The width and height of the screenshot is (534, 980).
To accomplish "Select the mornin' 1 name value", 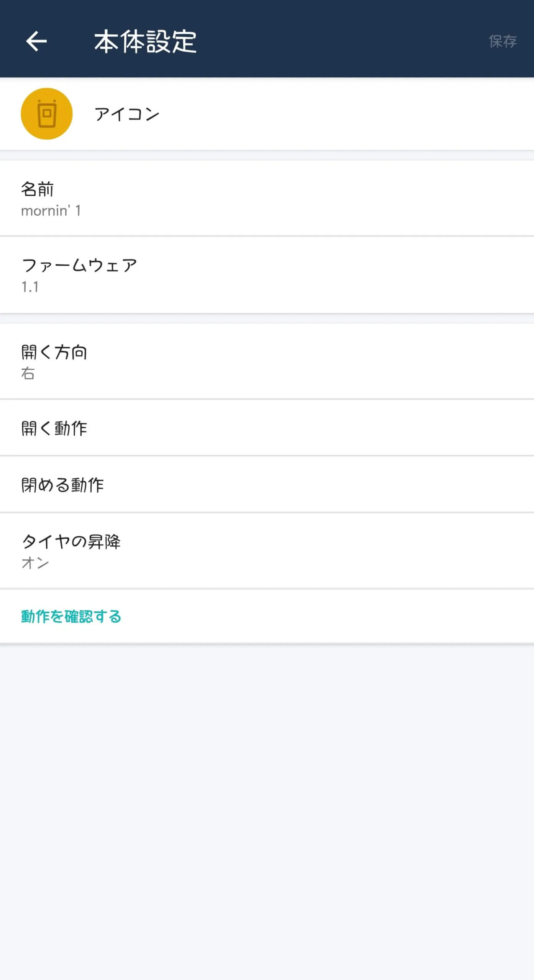I will tap(51, 211).
